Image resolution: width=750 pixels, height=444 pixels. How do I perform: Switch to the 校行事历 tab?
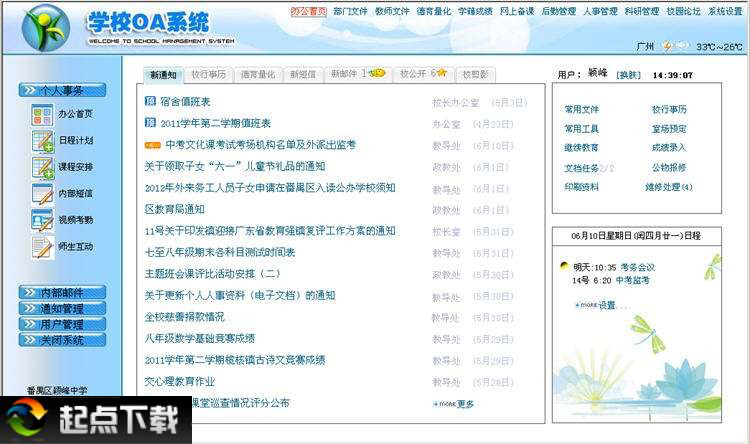pyautogui.click(x=209, y=75)
